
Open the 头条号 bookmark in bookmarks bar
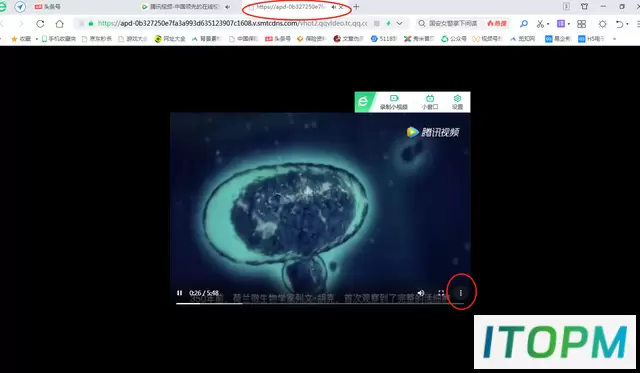(x=278, y=39)
